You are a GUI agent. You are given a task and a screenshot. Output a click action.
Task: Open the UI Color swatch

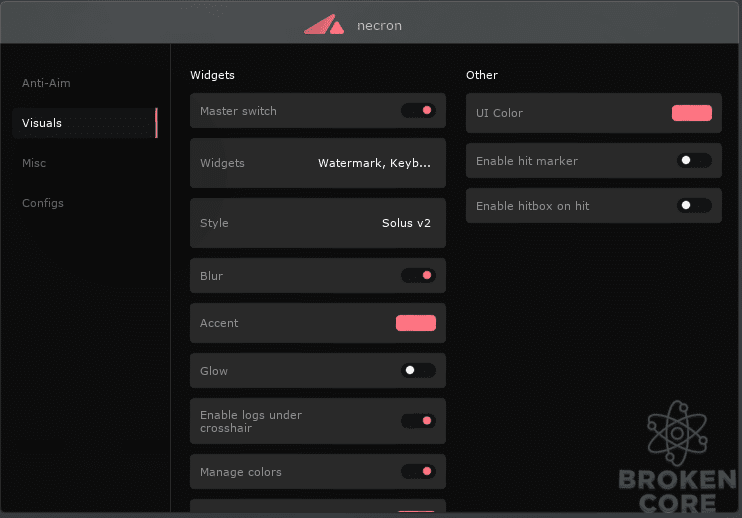(692, 113)
